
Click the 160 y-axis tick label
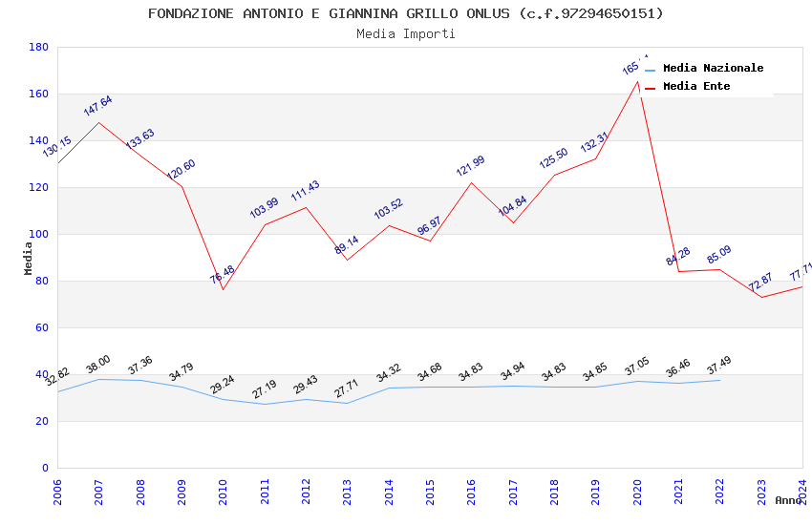pyautogui.click(x=39, y=94)
